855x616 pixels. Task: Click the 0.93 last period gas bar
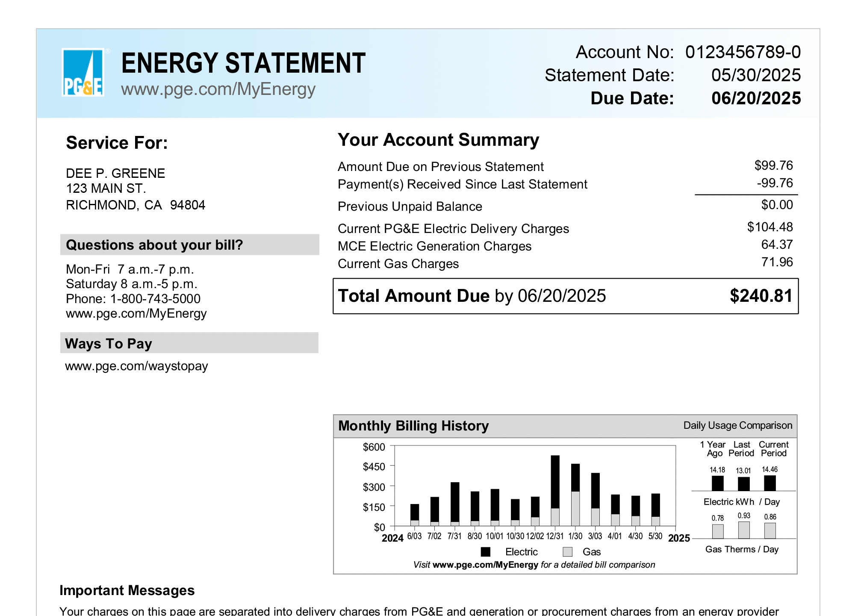744,530
